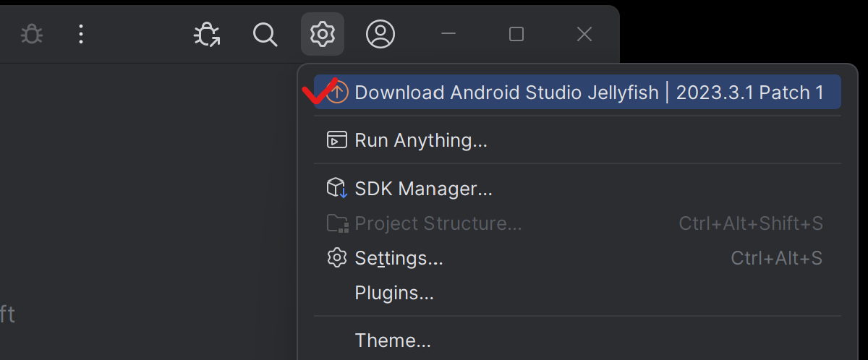Click the Run Anything terminal icon
The height and width of the screenshot is (360, 868).
pyautogui.click(x=337, y=140)
